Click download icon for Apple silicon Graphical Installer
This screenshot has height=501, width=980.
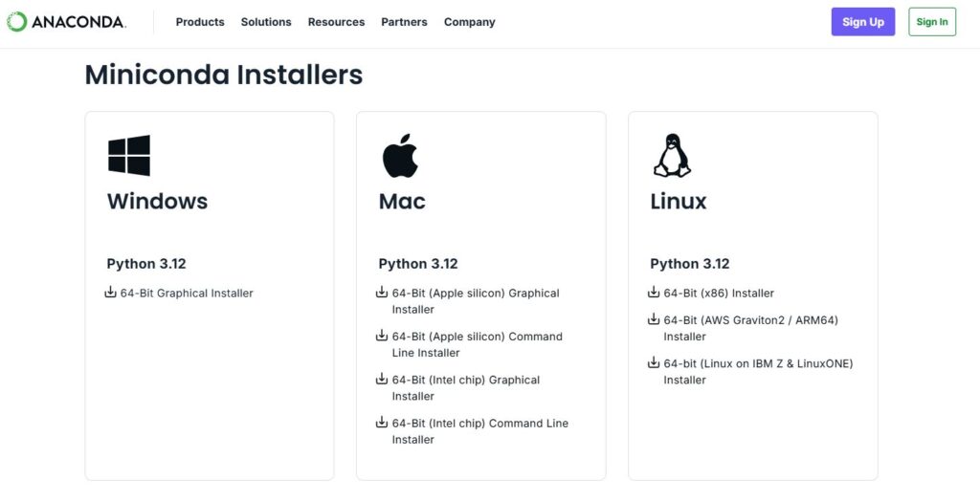click(382, 293)
